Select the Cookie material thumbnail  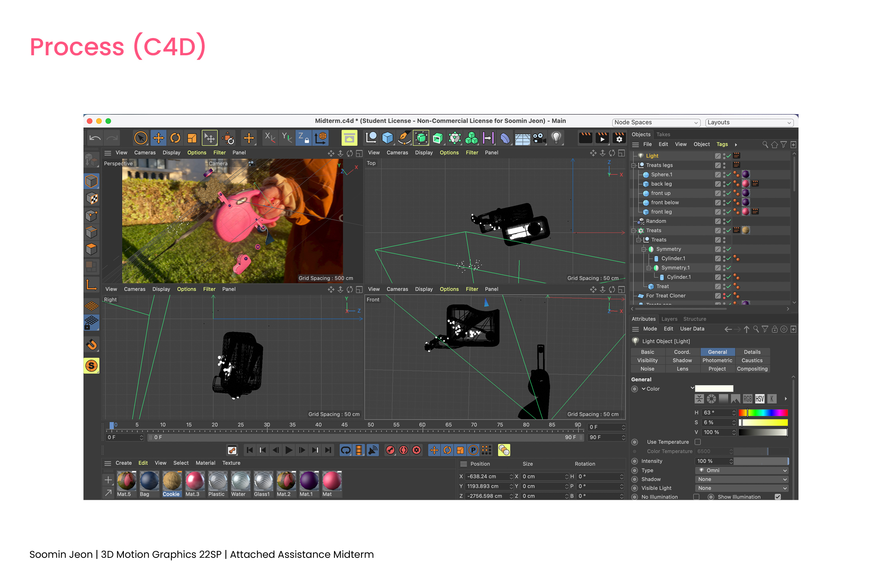(172, 481)
